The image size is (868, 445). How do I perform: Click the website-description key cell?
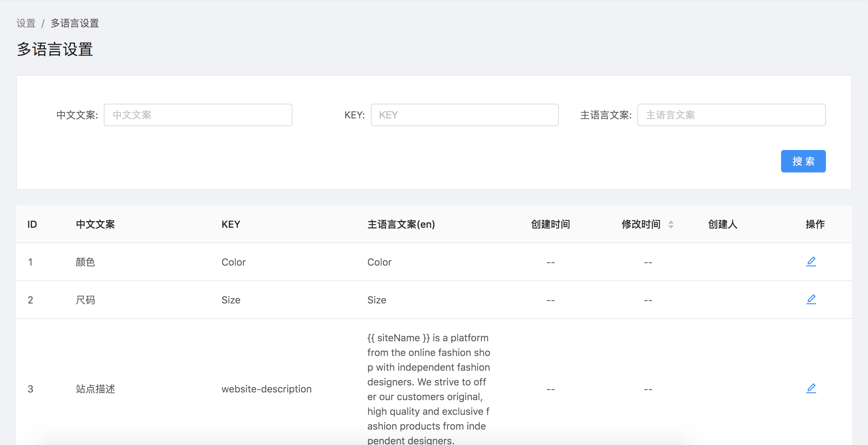(x=266, y=389)
